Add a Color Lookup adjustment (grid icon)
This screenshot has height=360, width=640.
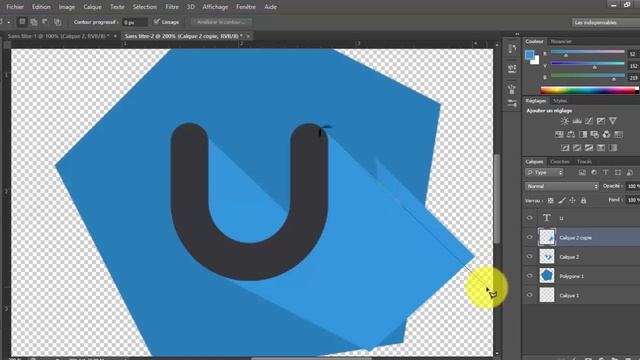coord(618,134)
